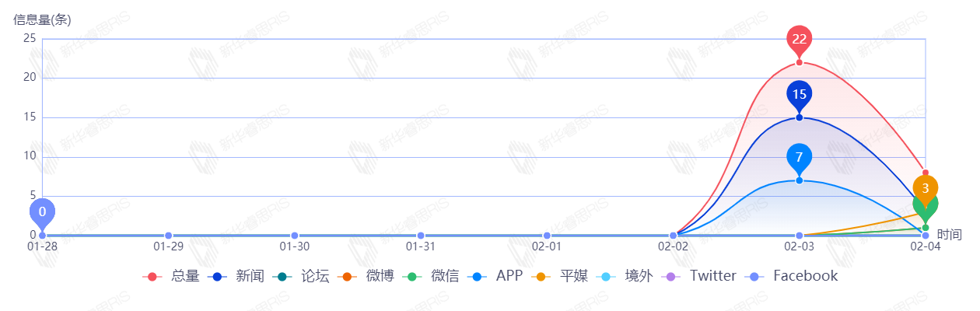
Task: Click the purple pin marker labeled 0
Action: point(42,211)
